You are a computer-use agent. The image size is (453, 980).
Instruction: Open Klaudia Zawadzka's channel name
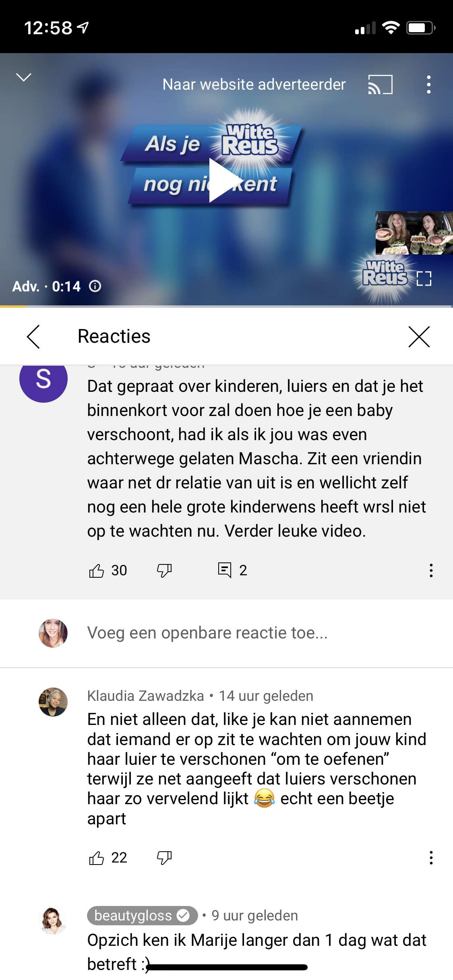[x=146, y=696]
